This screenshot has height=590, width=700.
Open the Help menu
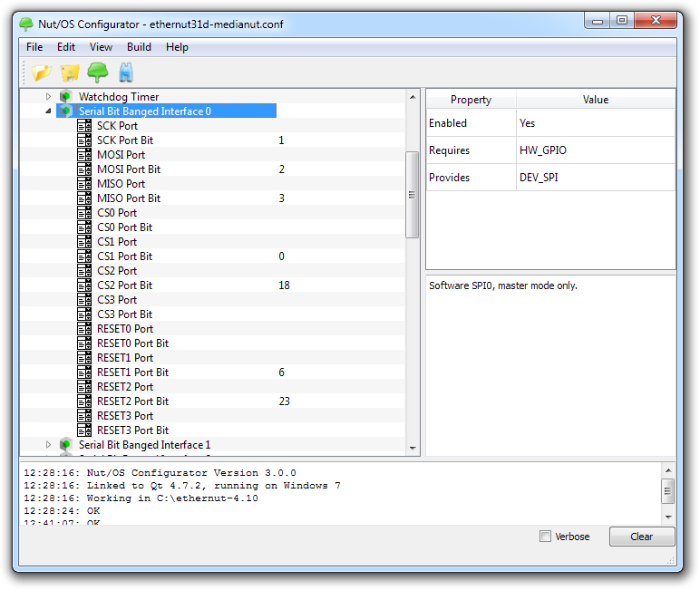point(177,47)
